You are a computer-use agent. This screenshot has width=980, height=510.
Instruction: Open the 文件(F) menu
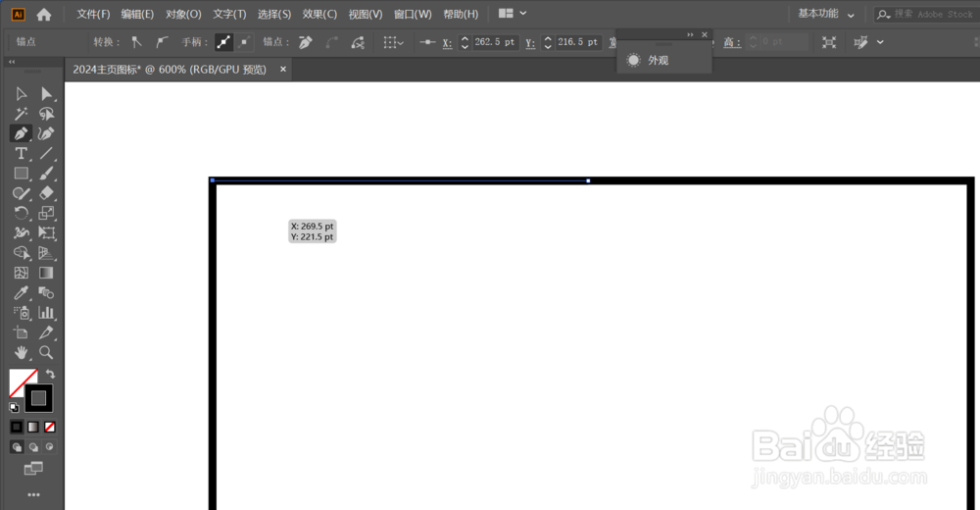(x=93, y=14)
